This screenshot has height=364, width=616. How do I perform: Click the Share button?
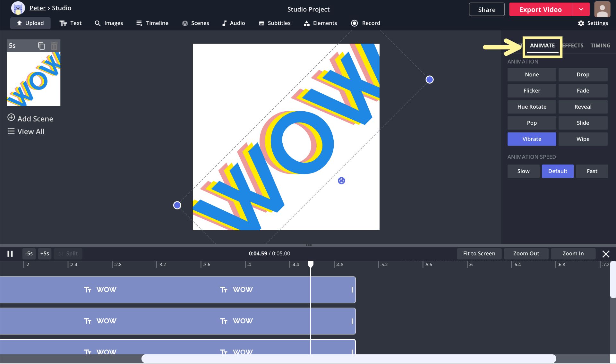tap(486, 10)
